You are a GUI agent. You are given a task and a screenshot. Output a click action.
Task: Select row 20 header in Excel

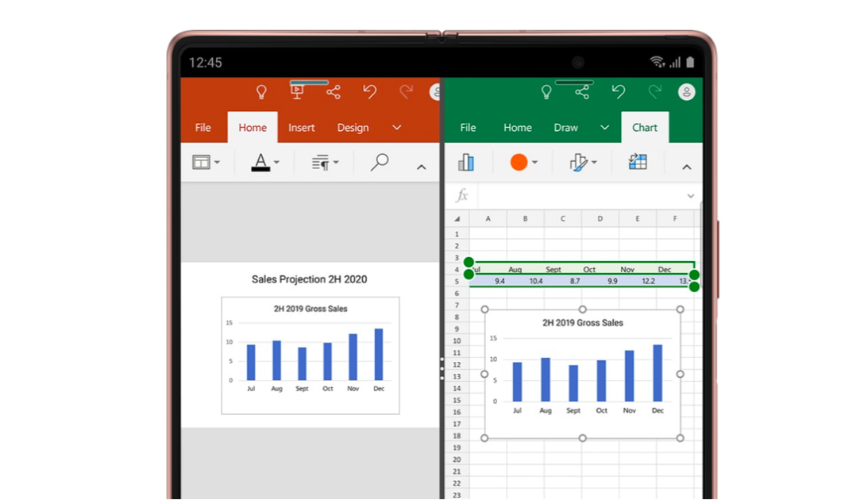coord(457,460)
